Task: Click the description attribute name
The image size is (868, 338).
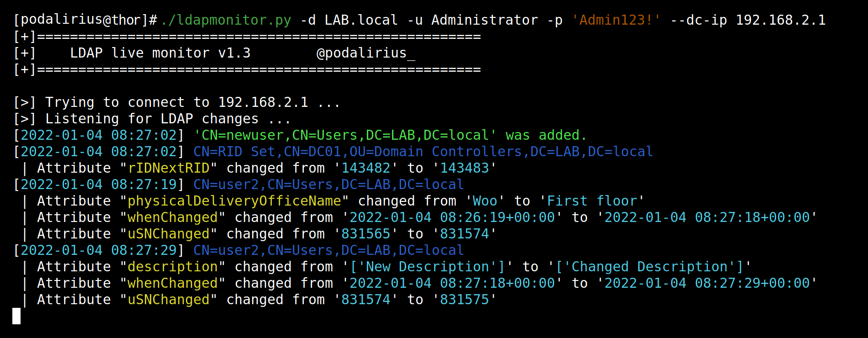Action: [173, 267]
